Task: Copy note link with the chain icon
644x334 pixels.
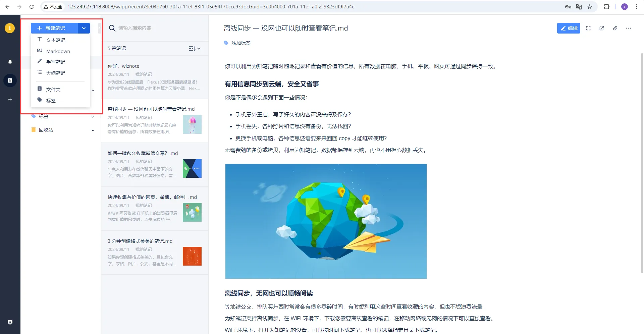Action: coord(615,28)
